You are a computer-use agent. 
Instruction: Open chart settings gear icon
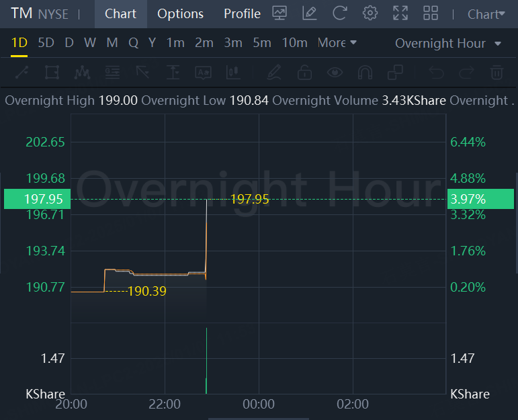coord(370,13)
